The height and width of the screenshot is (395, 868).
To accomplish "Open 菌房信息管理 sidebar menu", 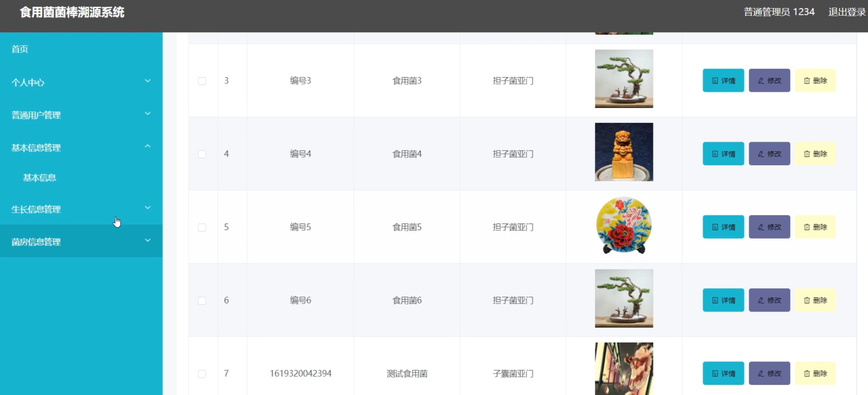I will [81, 241].
